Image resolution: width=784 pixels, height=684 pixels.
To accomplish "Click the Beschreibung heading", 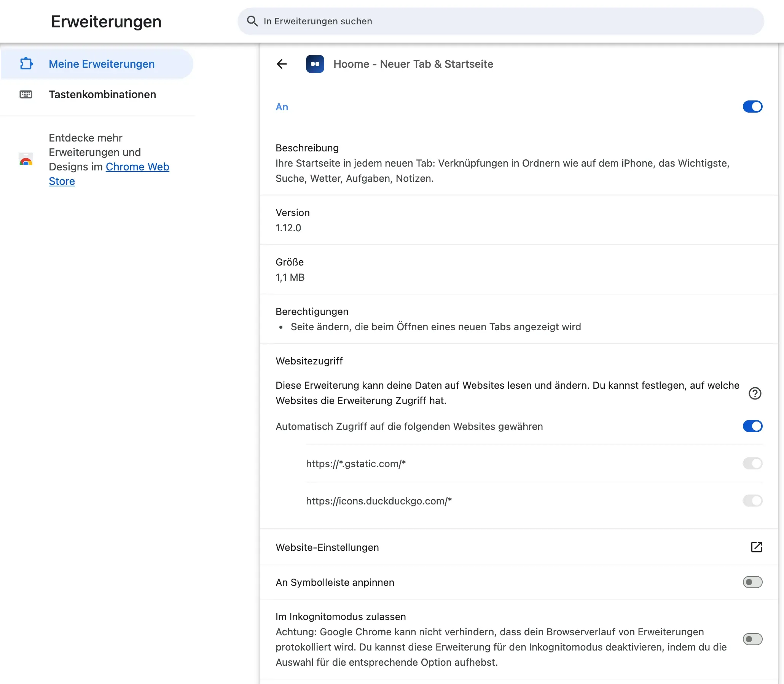I will pos(307,148).
